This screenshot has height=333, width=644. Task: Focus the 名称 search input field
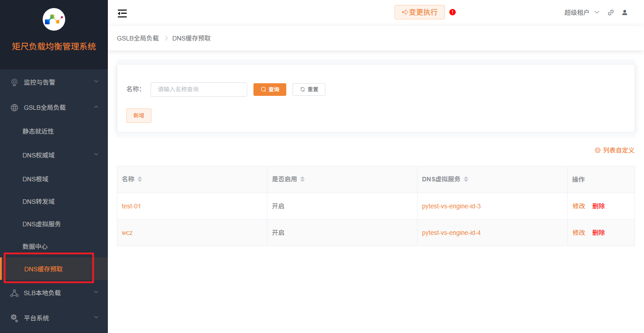199,90
